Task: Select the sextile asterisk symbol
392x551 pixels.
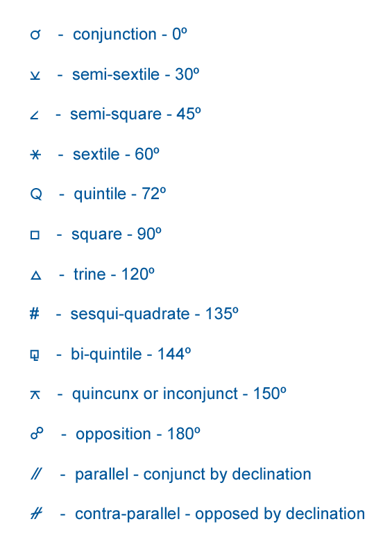Action: (35, 155)
